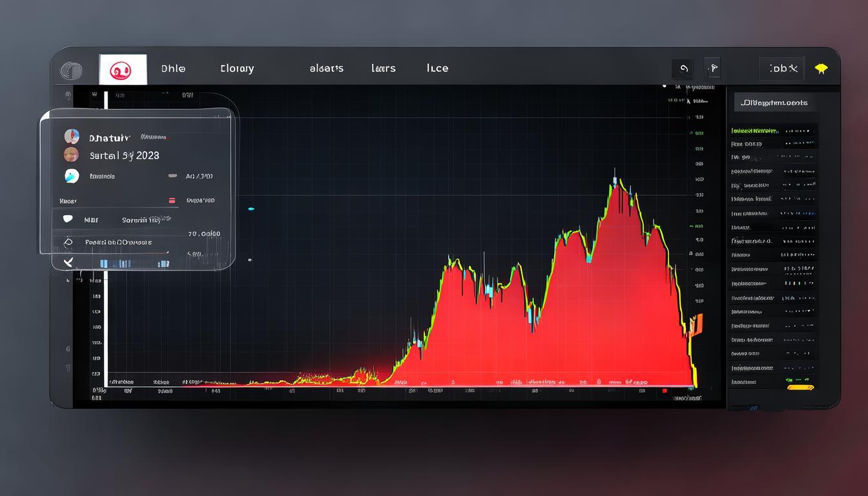
Task: Open the 'alearts' menu item
Action: (326, 68)
